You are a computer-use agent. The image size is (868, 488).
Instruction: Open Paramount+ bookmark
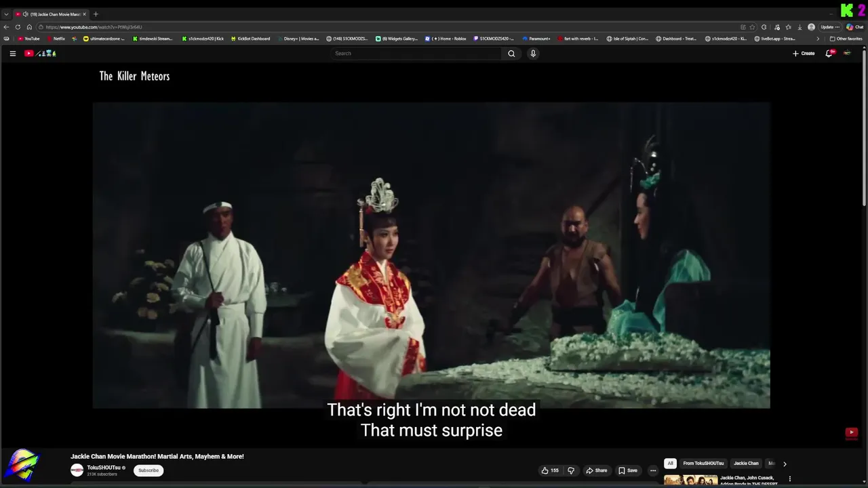tap(537, 39)
